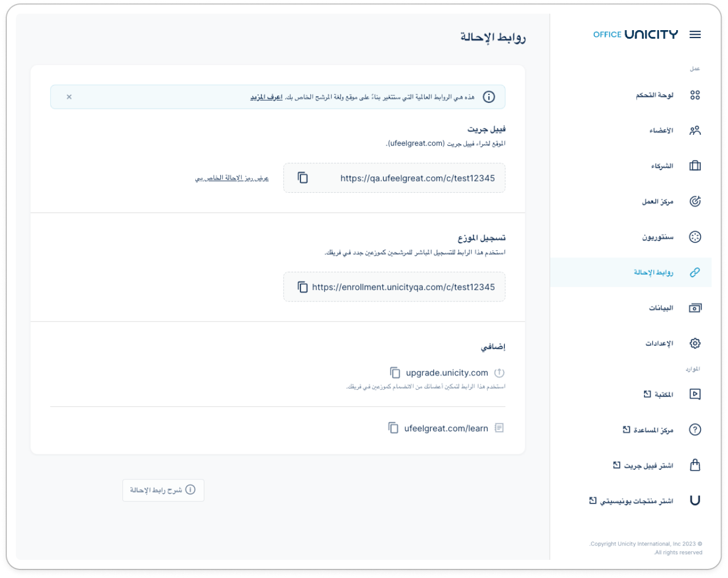728x578 pixels.
Task: Click عرض رمز الإحالة الخاص بي link
Action: point(232,178)
